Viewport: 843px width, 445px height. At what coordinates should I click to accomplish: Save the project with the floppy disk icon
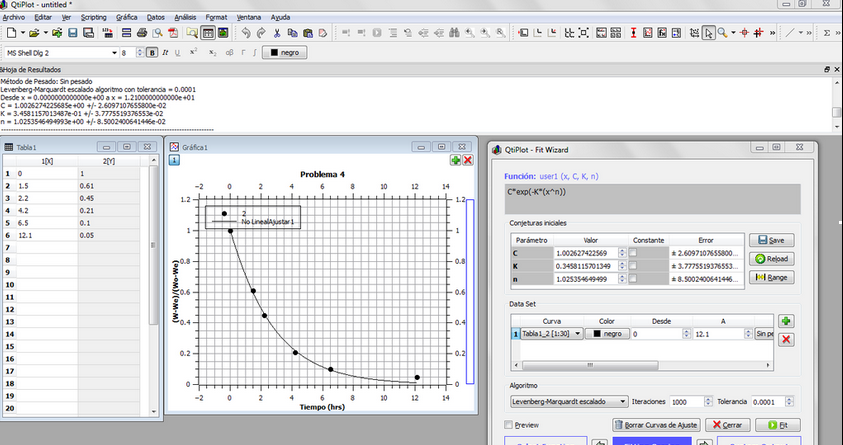click(x=73, y=33)
